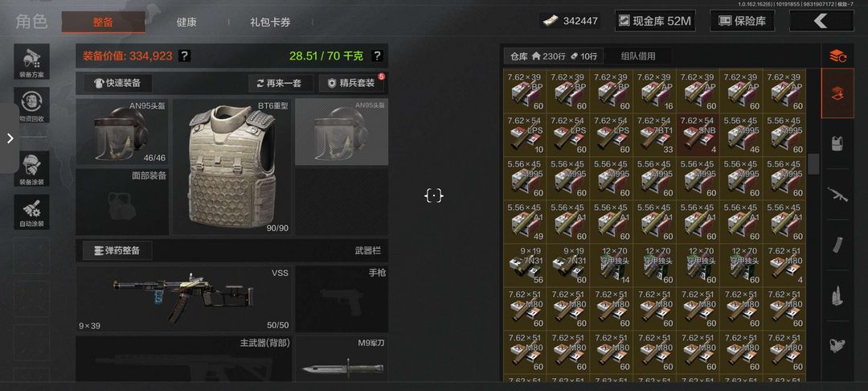Click help icon beside weight 28.51/70

376,56
